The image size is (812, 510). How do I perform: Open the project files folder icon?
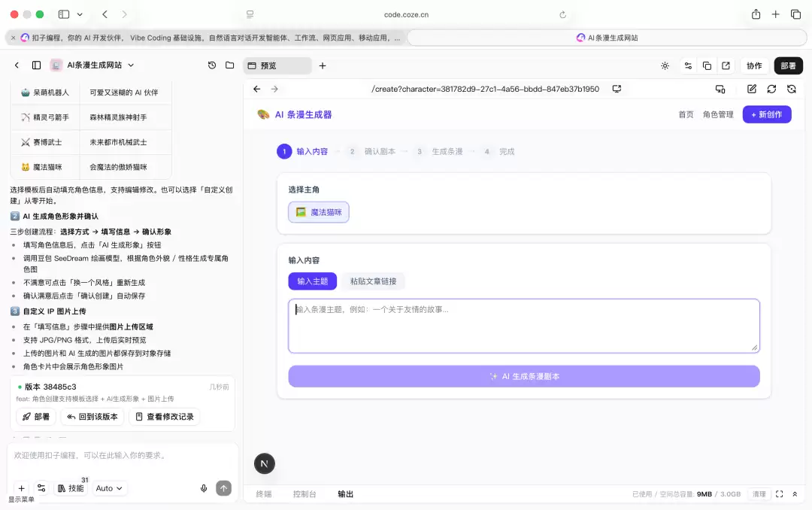coord(230,65)
